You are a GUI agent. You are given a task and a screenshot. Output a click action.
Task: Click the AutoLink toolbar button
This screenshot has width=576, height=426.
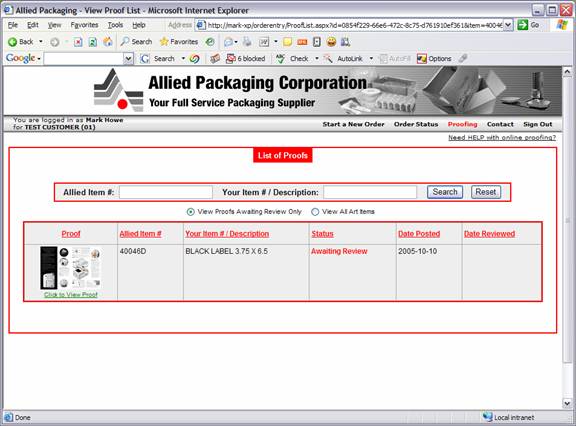(343, 59)
